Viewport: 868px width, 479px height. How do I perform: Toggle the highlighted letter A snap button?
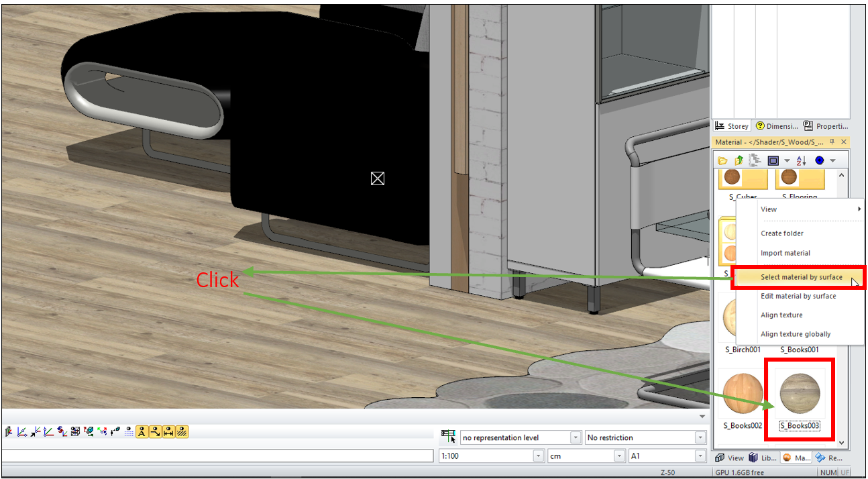pos(142,432)
